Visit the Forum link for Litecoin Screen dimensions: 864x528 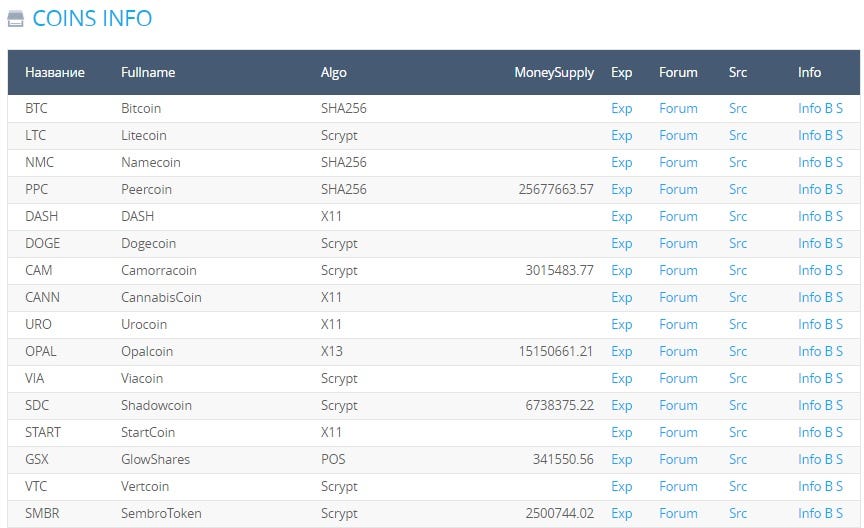(x=678, y=136)
